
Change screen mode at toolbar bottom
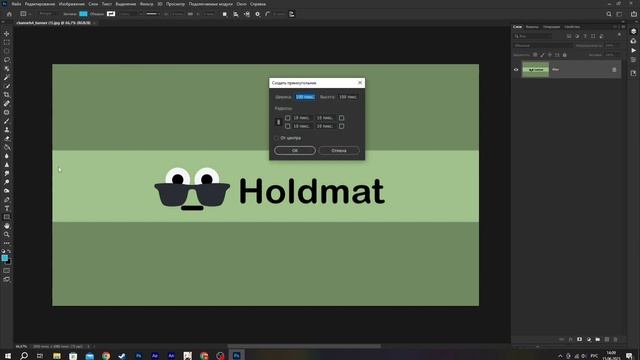point(7,280)
